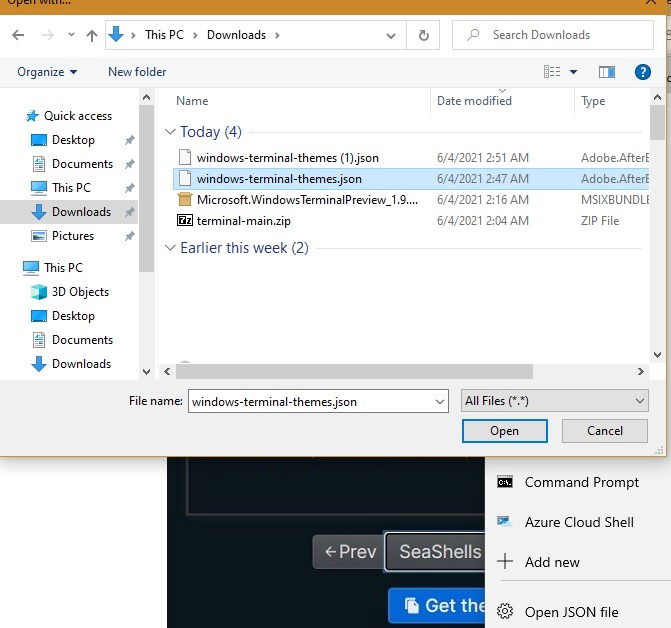The image size is (671, 628).
Task: Click the gear icon beside Open JSON file
Action: (x=505, y=611)
